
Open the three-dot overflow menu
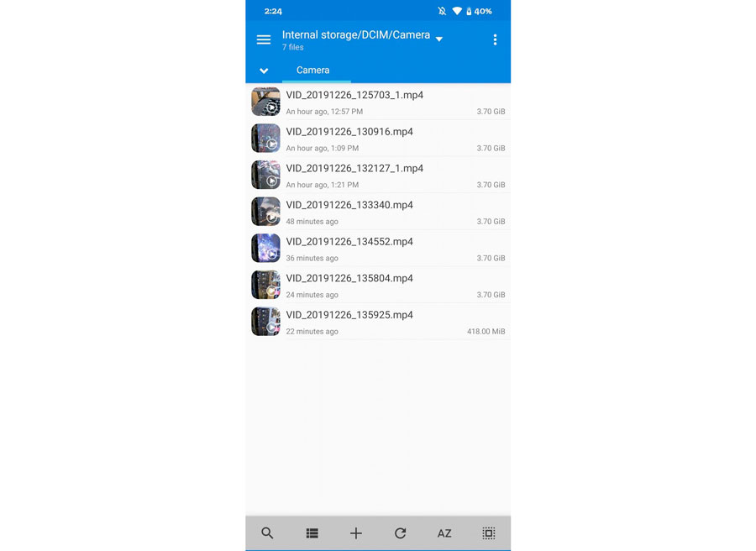(x=495, y=39)
